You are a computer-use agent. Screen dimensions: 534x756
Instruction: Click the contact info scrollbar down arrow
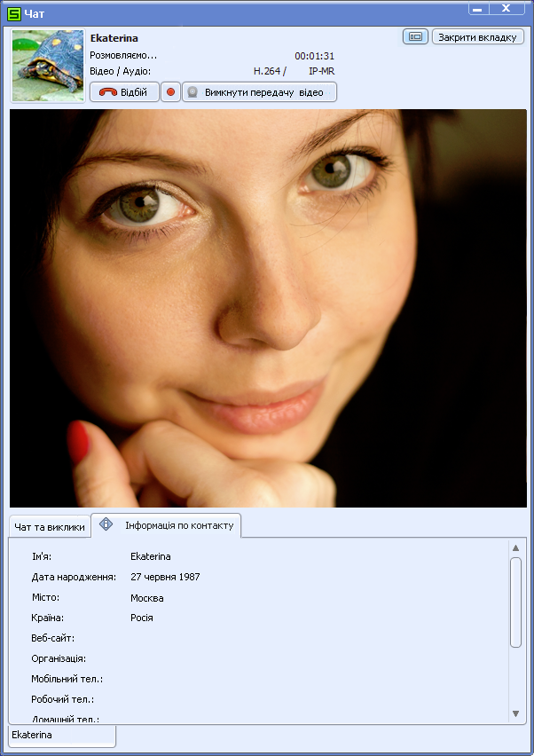click(x=515, y=713)
